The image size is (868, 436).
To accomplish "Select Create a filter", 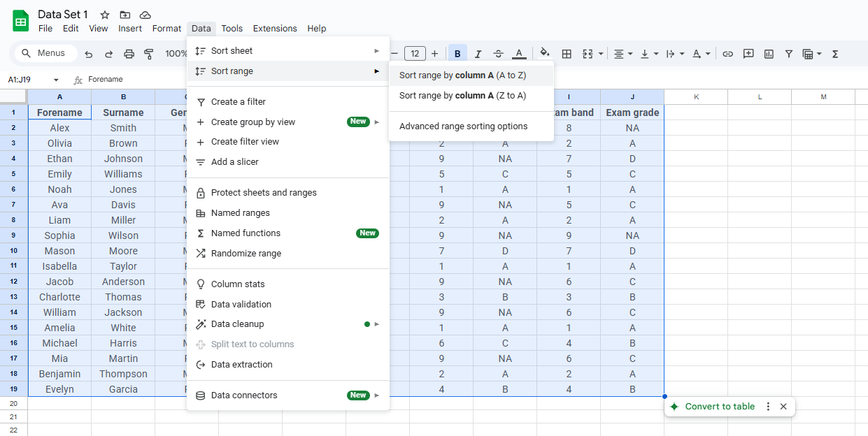I will click(x=288, y=102).
